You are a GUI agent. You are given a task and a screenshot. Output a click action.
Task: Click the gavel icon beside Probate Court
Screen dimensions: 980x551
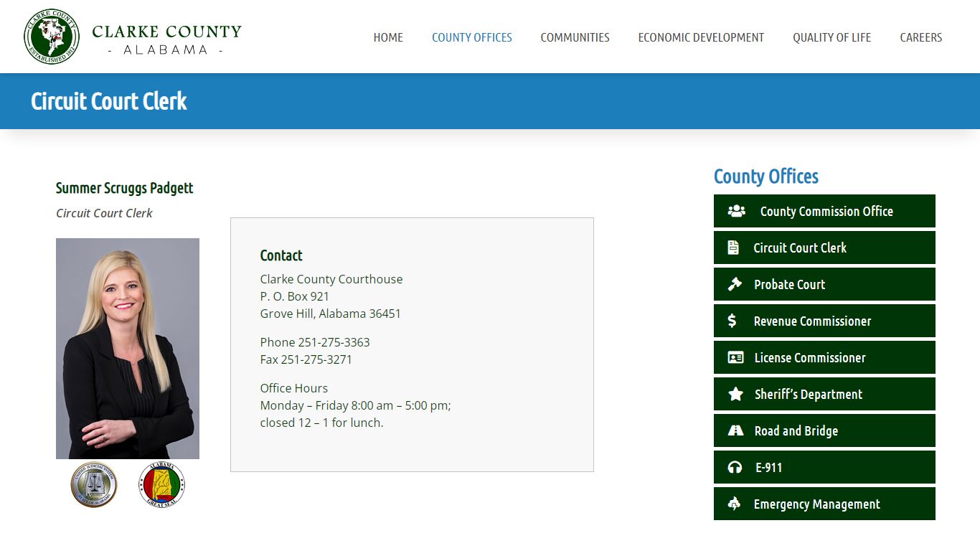(x=735, y=284)
